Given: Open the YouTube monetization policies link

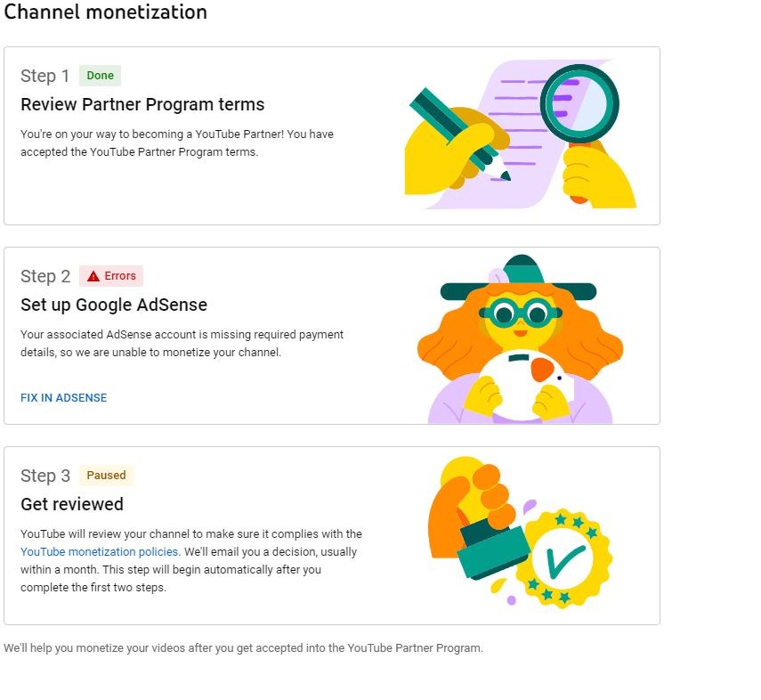Looking at the screenshot, I should pyautogui.click(x=100, y=552).
